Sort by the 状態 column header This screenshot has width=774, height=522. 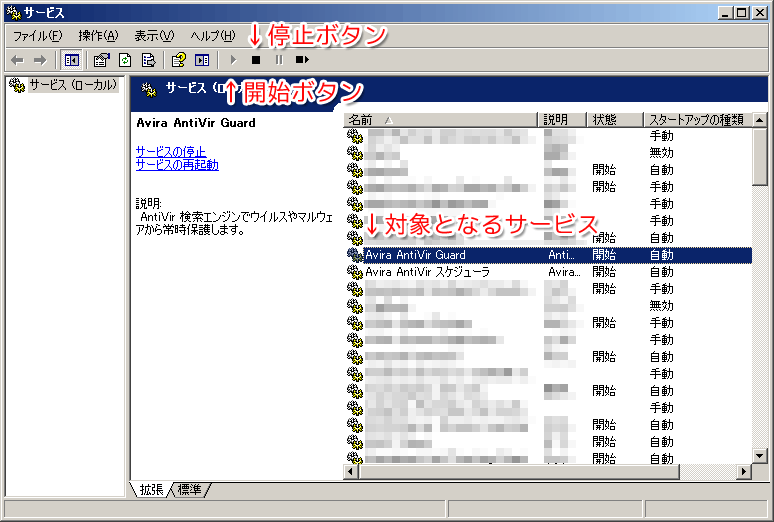point(615,120)
